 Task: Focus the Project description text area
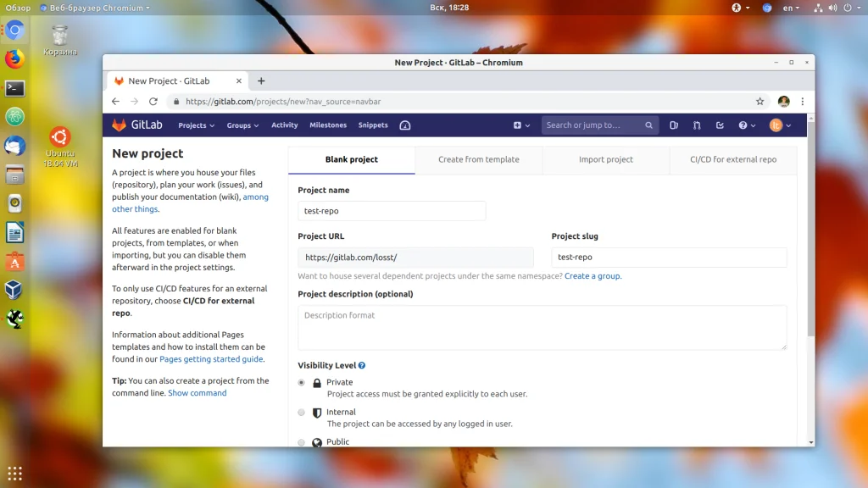542,328
